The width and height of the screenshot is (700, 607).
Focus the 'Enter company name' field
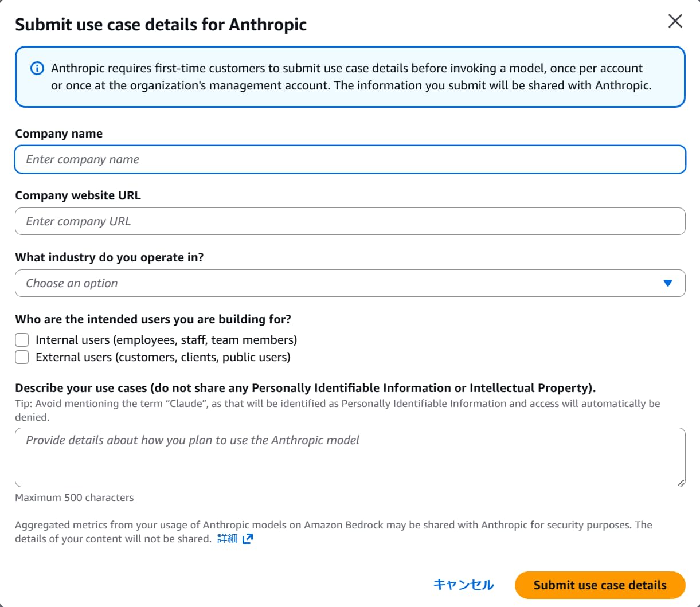tap(350, 159)
